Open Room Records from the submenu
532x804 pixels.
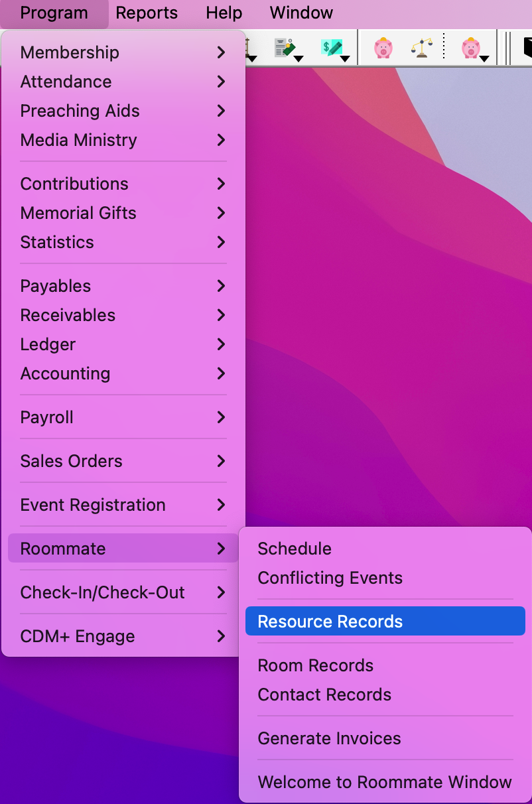(x=315, y=665)
